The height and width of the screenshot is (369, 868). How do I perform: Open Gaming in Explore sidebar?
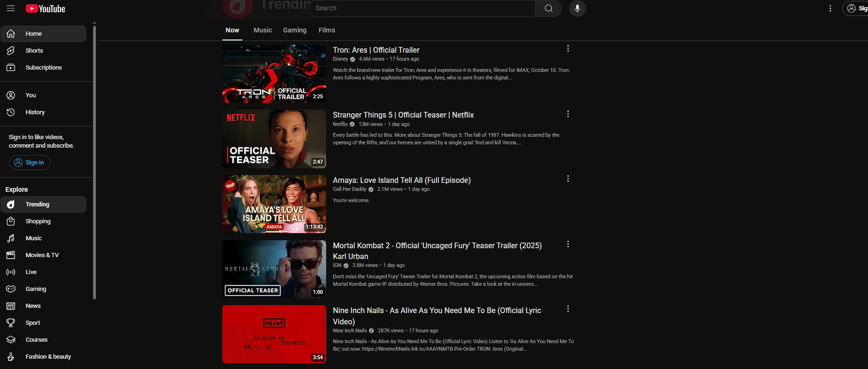tap(44, 289)
